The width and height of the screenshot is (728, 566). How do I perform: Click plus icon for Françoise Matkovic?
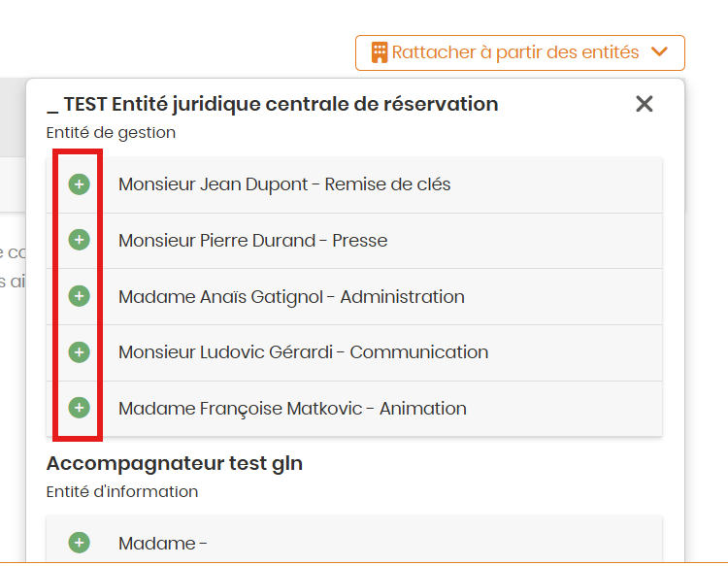(x=80, y=408)
